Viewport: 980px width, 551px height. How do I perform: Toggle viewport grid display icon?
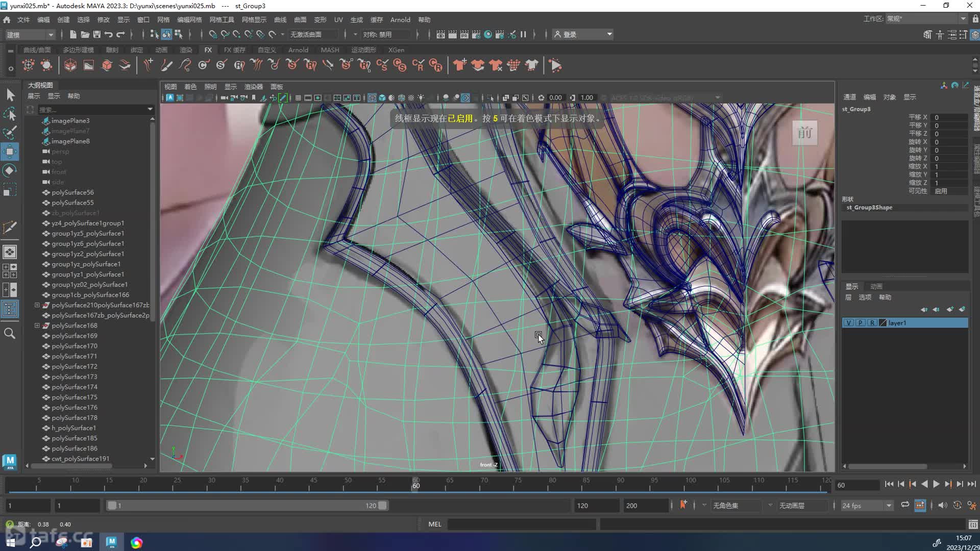point(298,97)
